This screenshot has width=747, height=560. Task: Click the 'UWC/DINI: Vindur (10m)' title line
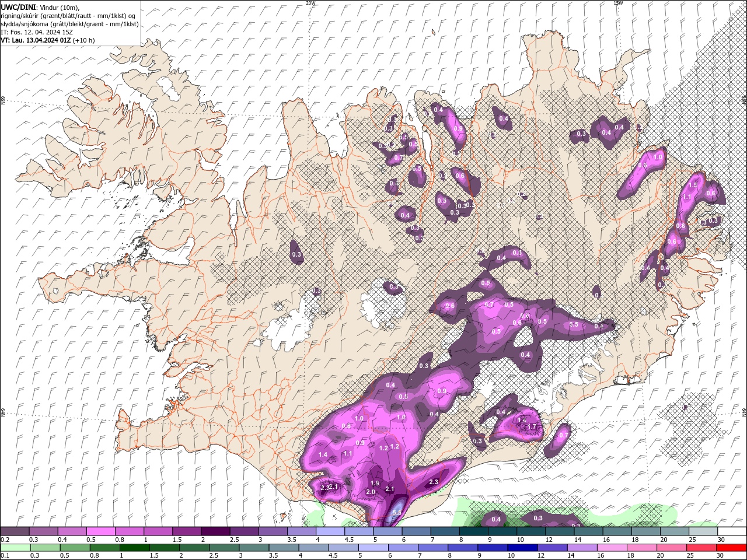[40, 7]
